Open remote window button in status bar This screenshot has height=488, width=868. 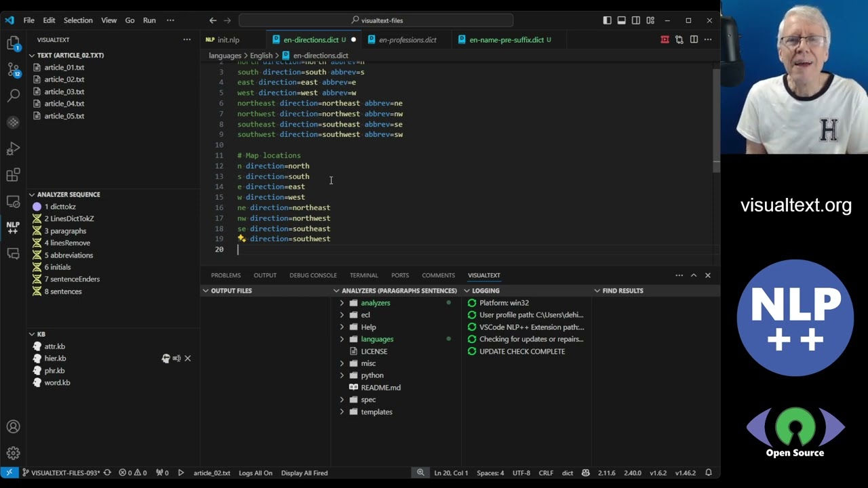coord(9,473)
